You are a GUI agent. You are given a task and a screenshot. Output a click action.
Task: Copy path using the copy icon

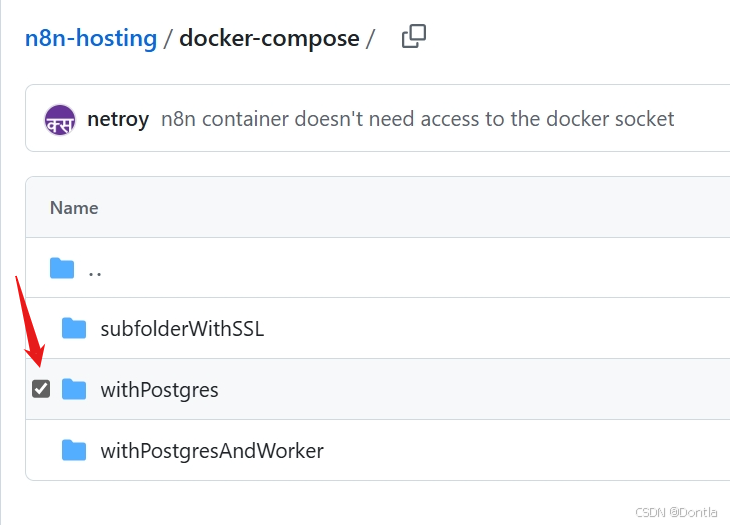click(413, 36)
